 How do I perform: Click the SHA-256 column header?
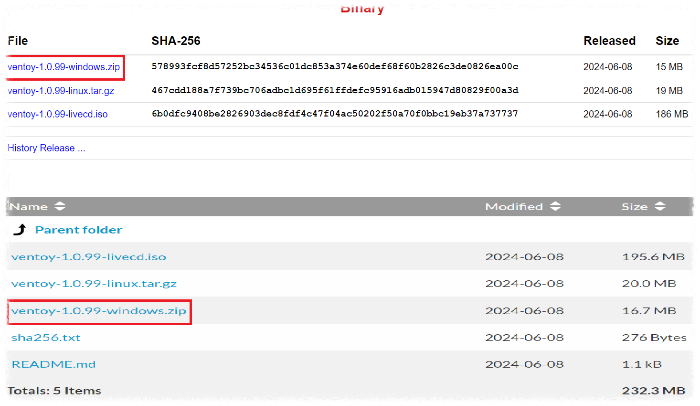(x=176, y=41)
